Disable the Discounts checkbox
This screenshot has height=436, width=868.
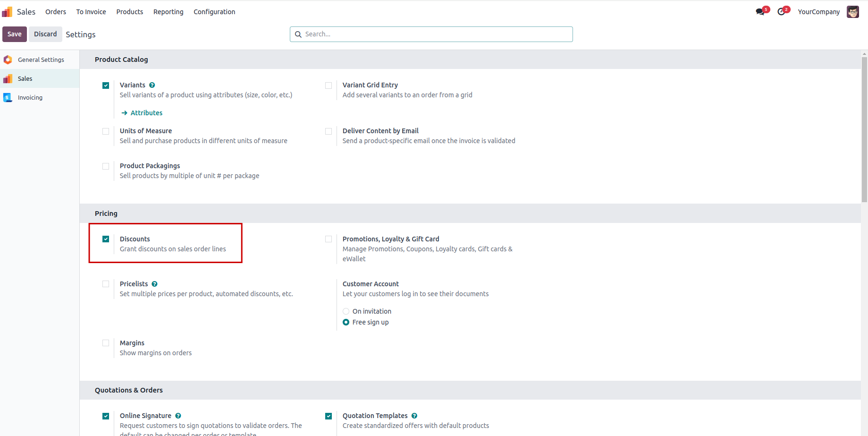click(x=106, y=239)
